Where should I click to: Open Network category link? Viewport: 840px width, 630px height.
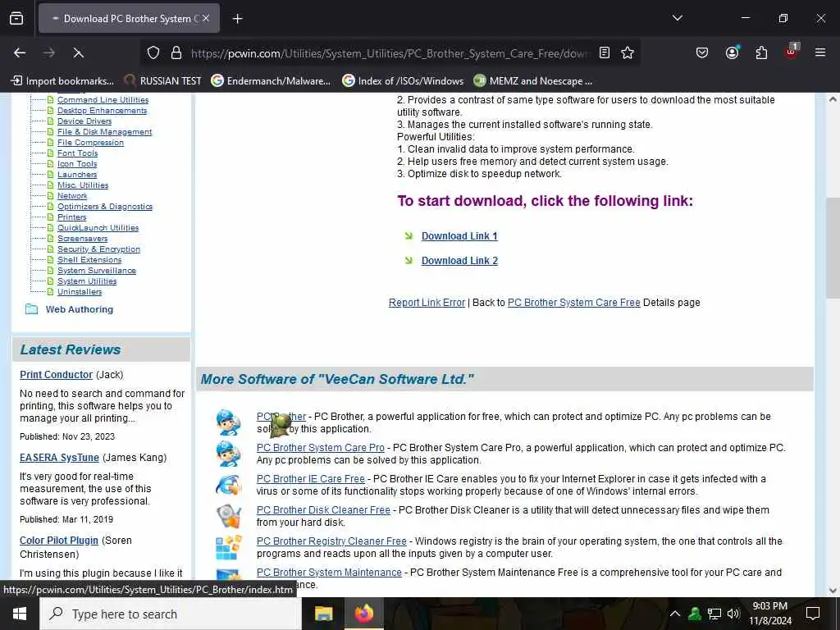(x=72, y=196)
